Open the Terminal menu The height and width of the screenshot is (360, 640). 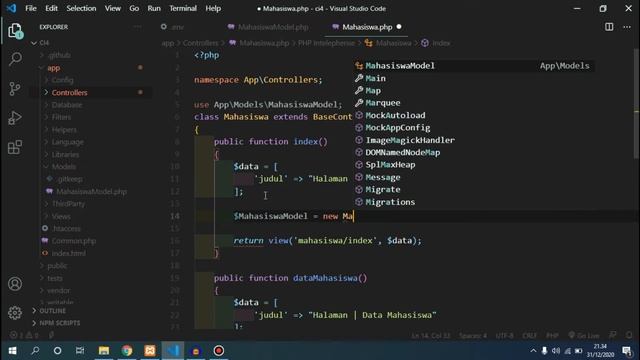point(183,8)
